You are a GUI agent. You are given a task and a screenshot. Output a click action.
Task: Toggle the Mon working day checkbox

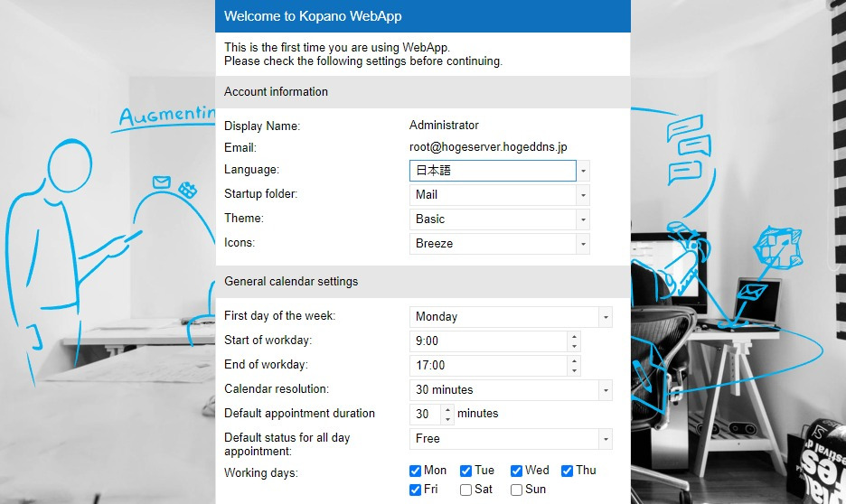click(x=415, y=471)
